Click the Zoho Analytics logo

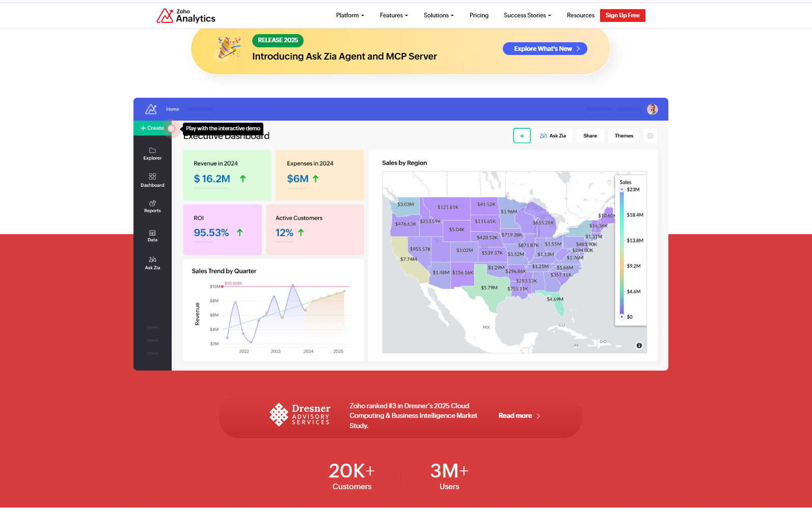click(x=186, y=16)
